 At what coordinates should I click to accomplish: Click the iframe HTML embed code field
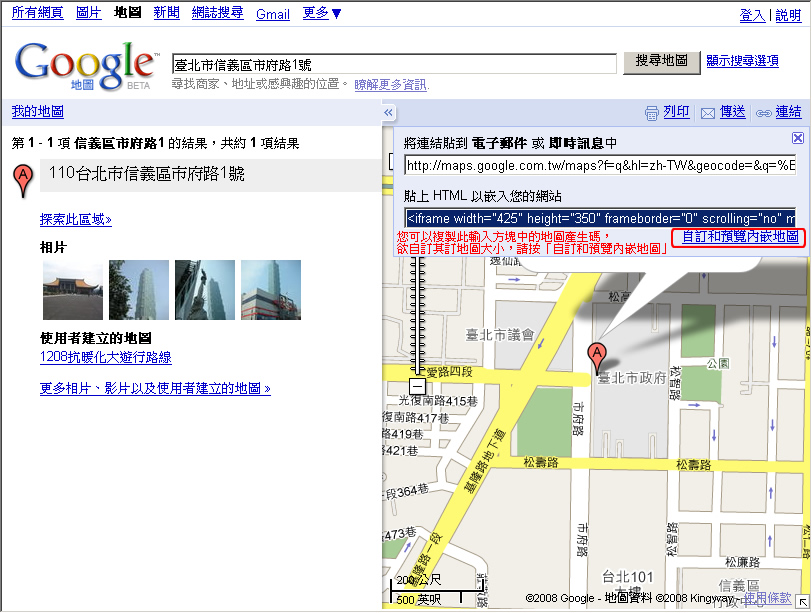[x=600, y=218]
